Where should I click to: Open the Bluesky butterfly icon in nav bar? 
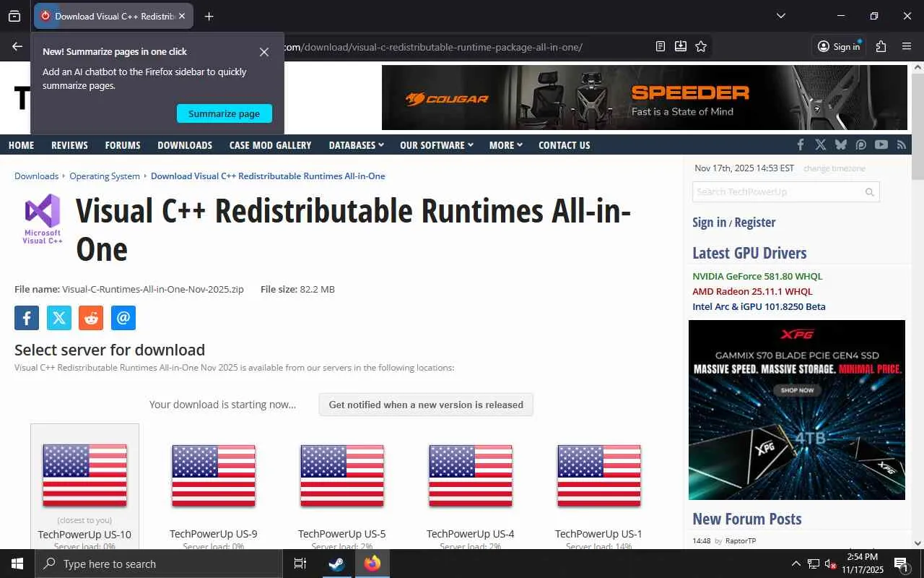(x=841, y=144)
